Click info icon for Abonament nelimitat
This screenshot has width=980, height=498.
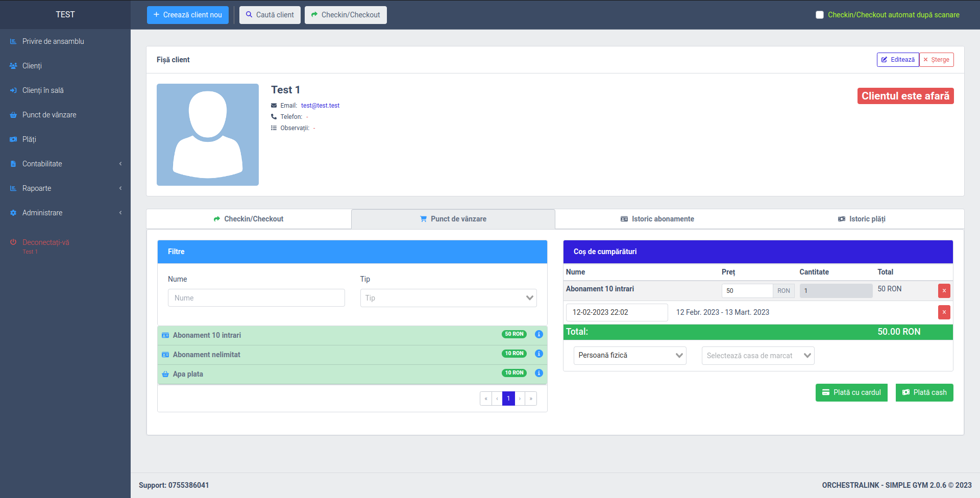tap(538, 354)
